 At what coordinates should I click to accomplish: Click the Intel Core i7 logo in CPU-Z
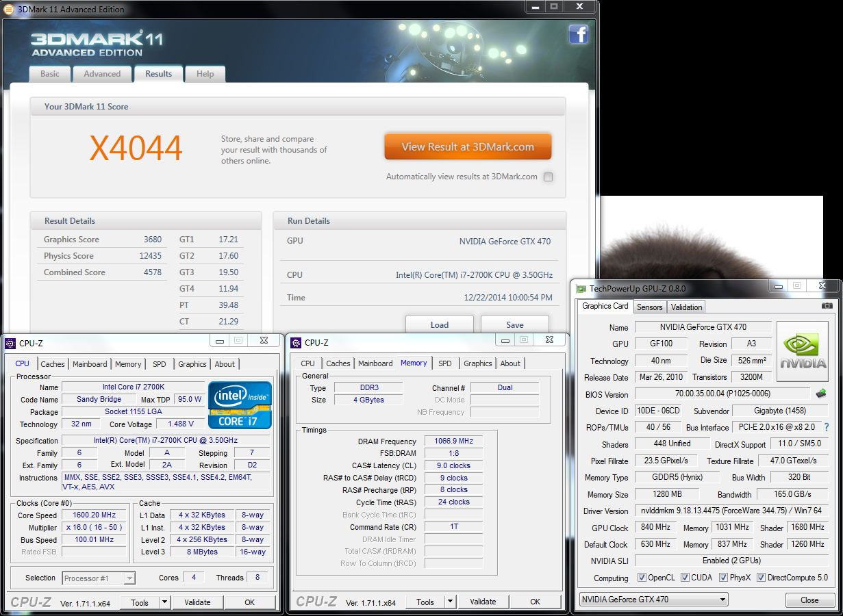click(240, 405)
